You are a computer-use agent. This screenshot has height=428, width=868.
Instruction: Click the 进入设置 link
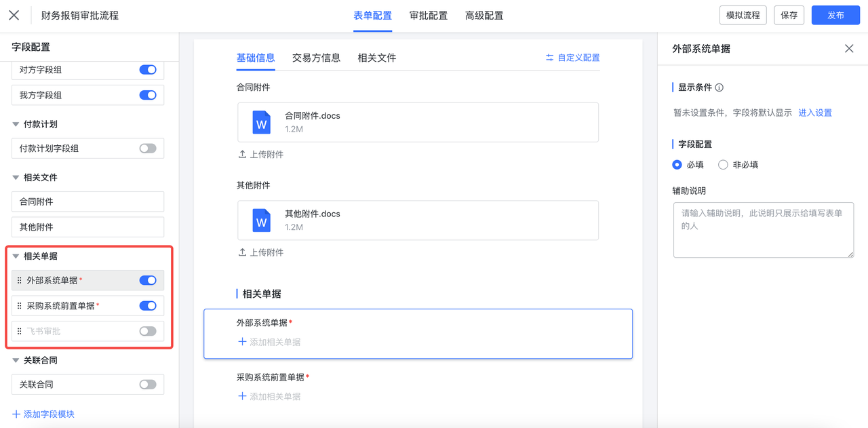815,113
